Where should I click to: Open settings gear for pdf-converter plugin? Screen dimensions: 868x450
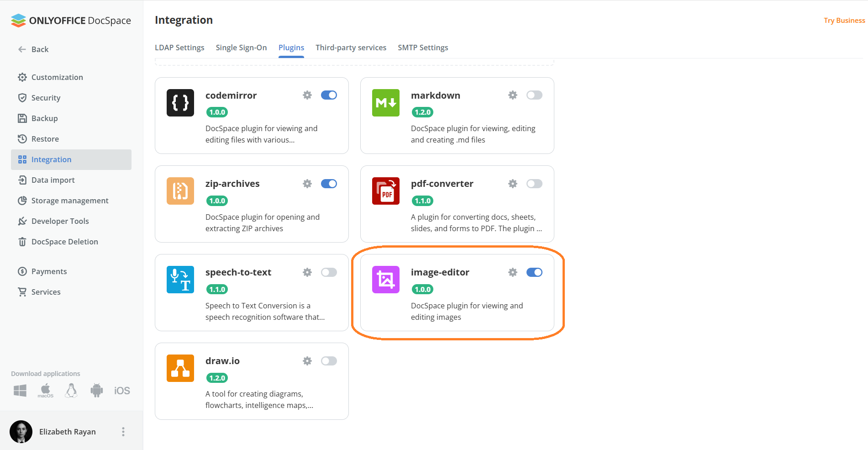[513, 184]
